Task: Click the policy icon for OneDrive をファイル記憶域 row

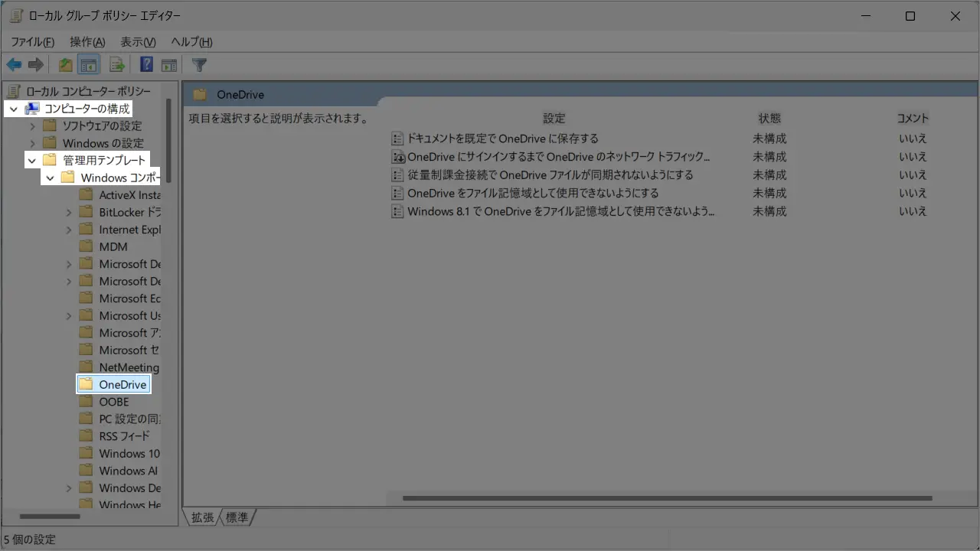Action: [x=397, y=193]
